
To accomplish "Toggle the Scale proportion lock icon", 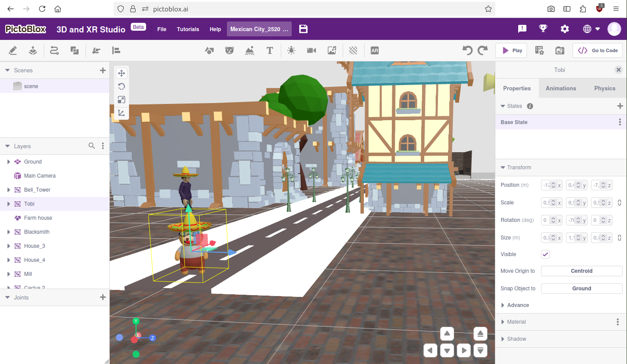I will pos(620,203).
